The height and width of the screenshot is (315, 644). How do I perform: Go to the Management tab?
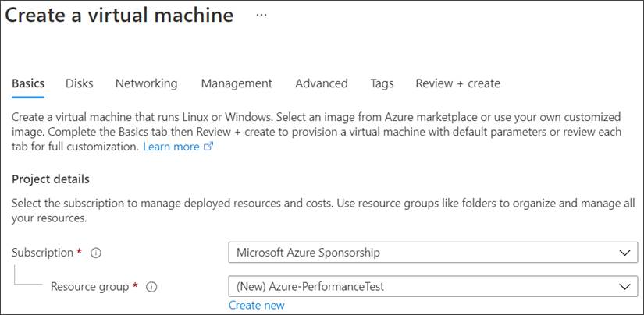pyautogui.click(x=237, y=83)
